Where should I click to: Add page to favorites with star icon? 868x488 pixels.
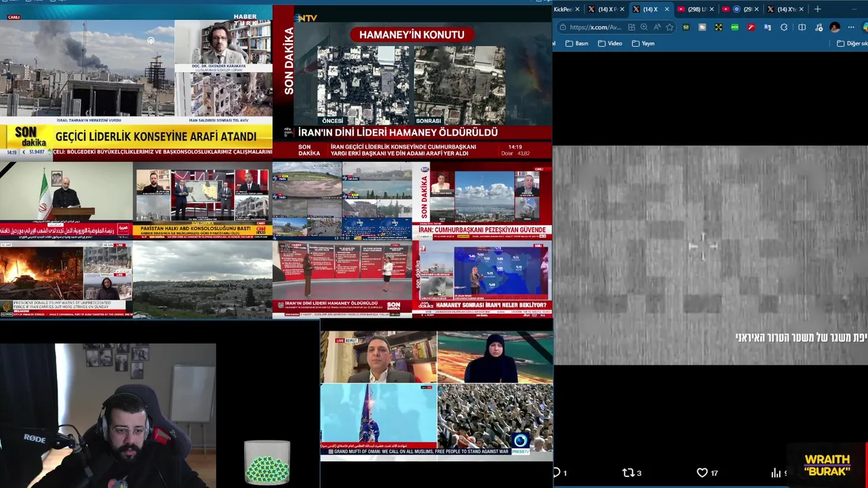tap(669, 27)
